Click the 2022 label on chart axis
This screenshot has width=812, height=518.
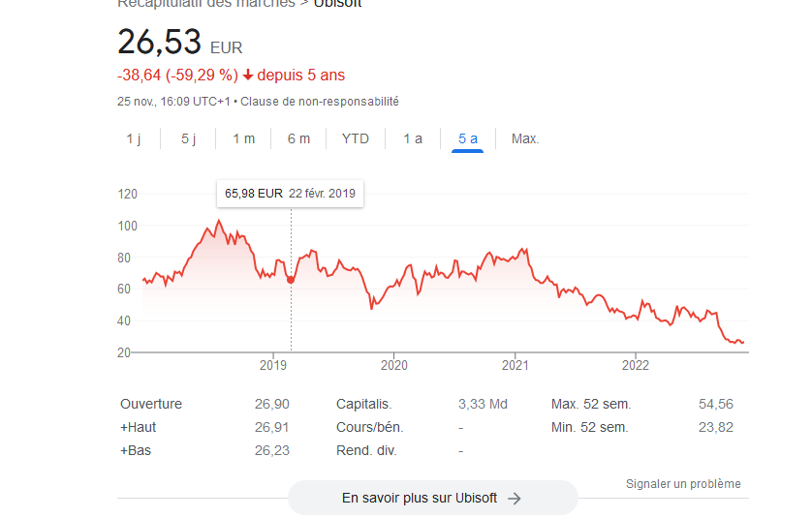click(x=636, y=365)
